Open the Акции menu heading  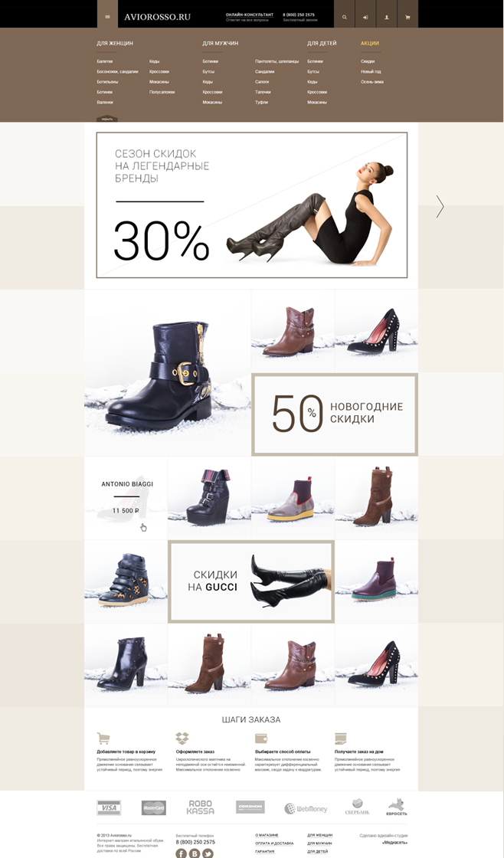coord(369,43)
